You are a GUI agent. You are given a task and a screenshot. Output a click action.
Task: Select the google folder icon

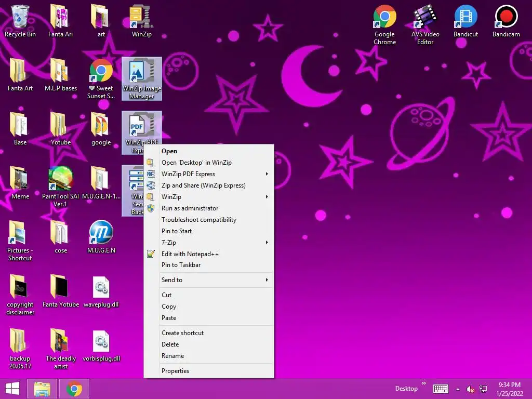coord(101,129)
